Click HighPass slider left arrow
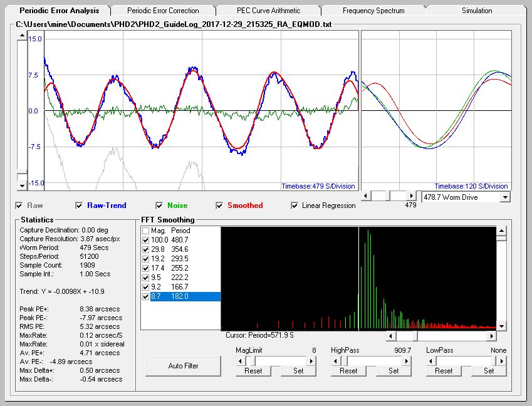 click(335, 361)
